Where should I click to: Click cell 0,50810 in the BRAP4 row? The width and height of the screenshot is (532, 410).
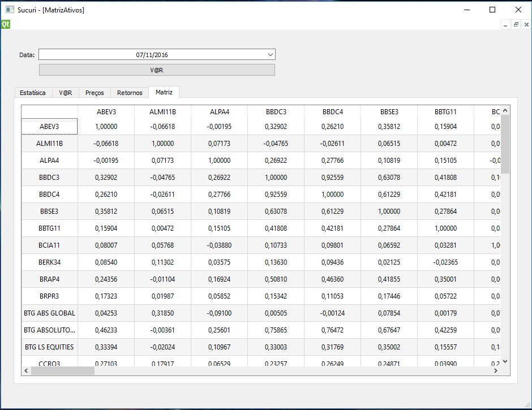pos(276,279)
